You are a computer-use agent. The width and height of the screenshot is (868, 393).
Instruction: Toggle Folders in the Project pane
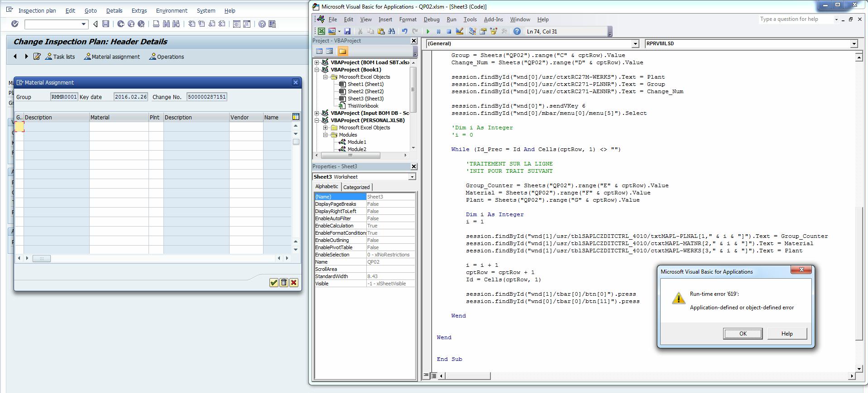click(x=342, y=51)
